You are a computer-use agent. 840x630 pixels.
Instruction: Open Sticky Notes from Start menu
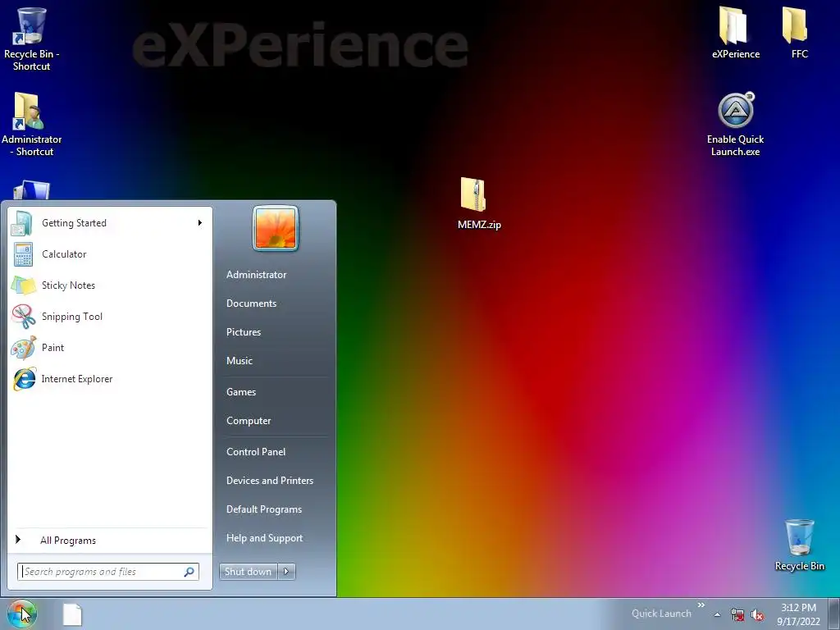110,285
